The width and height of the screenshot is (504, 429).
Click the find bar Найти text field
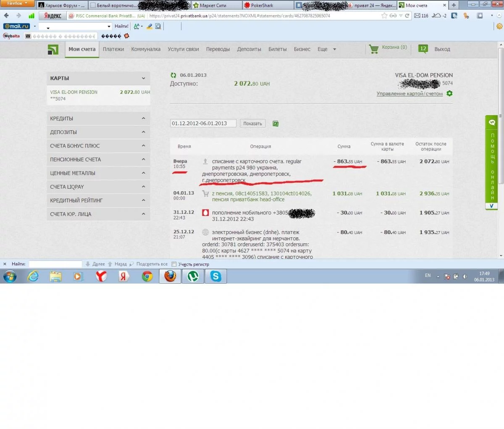click(x=55, y=264)
